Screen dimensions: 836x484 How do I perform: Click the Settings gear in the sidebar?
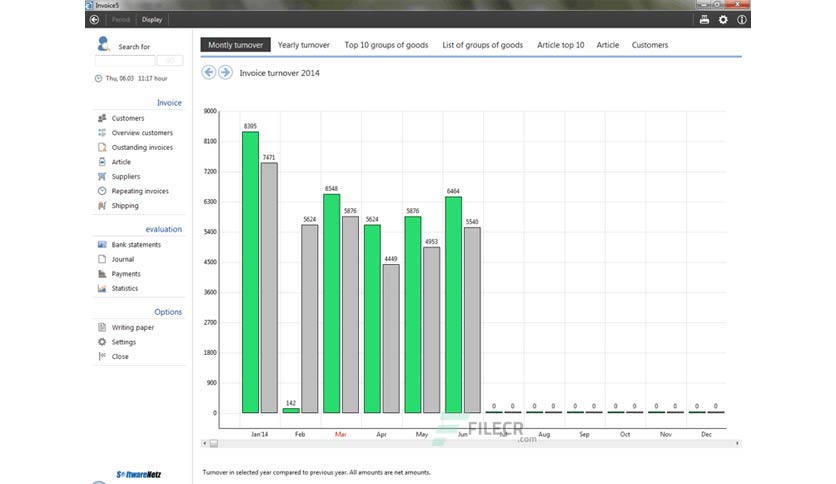102,342
